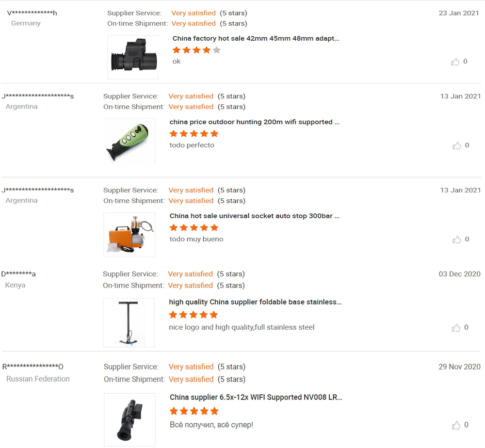Screen dimensions: 485x448
Task: Click five-star rating under hunting wifi product
Action: click(194, 133)
